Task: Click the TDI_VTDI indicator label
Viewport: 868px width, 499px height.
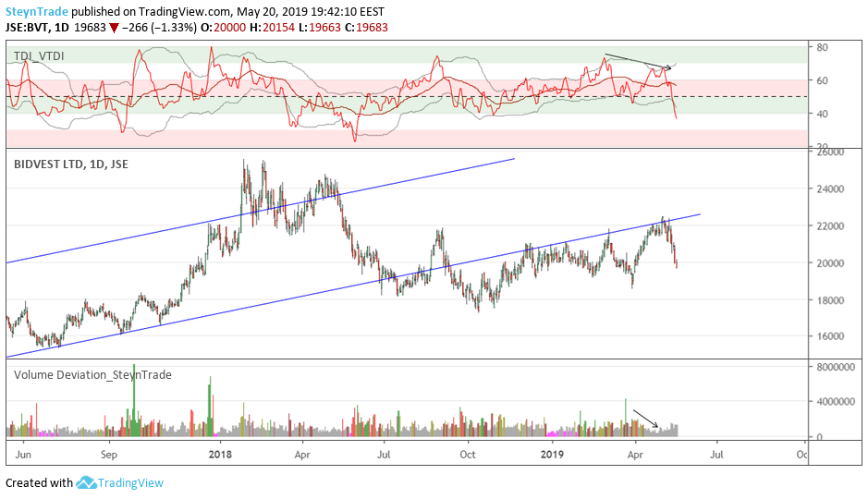Action: (39, 55)
